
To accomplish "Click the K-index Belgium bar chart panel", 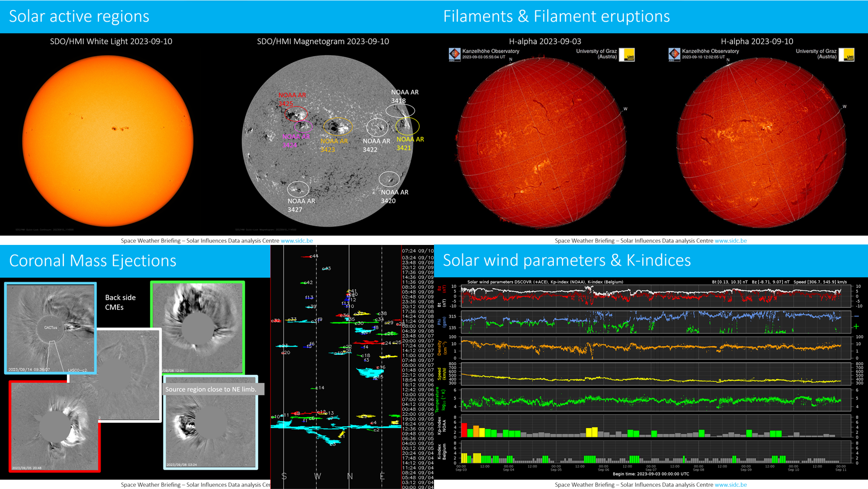I will point(656,452).
